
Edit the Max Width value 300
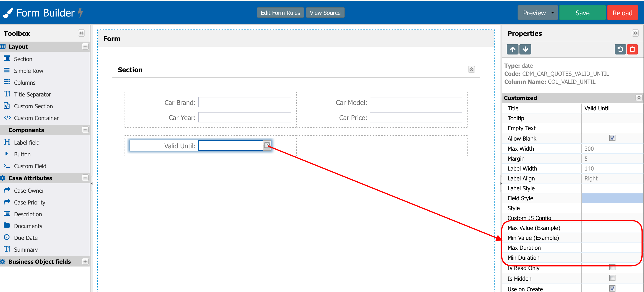click(x=612, y=149)
